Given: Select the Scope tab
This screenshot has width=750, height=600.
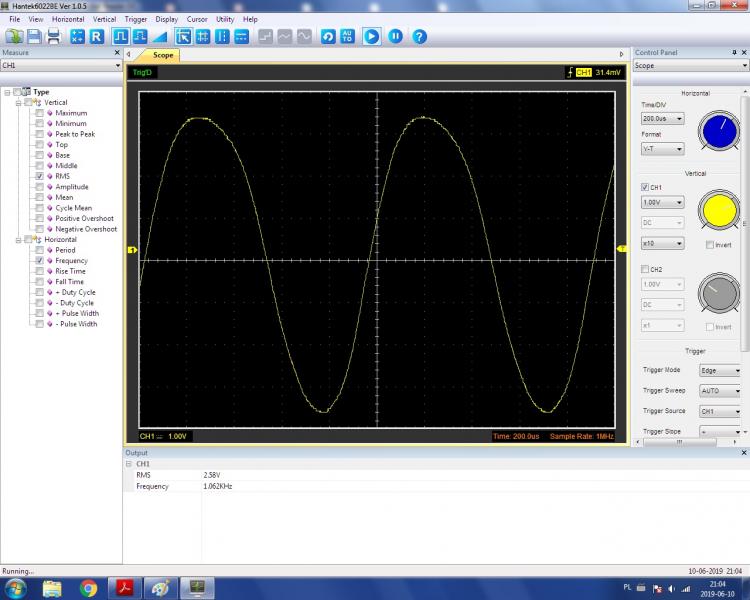Looking at the screenshot, I should [x=163, y=55].
